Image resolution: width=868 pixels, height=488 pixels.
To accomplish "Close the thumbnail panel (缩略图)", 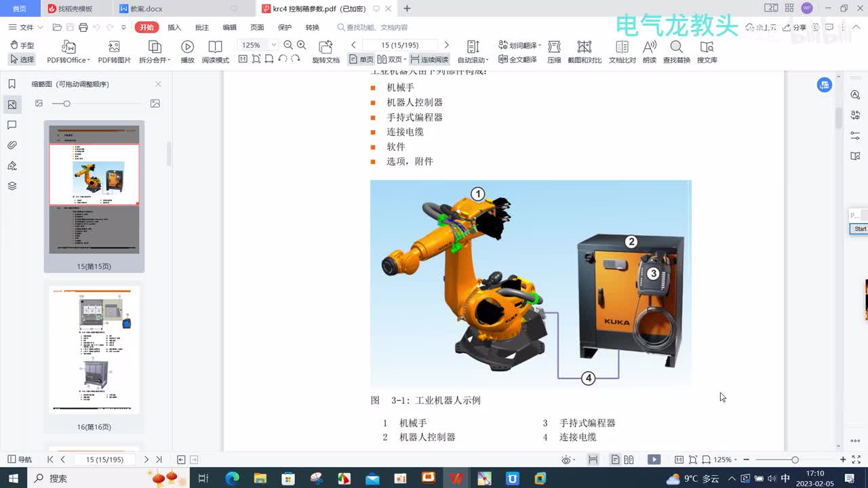I will (158, 84).
